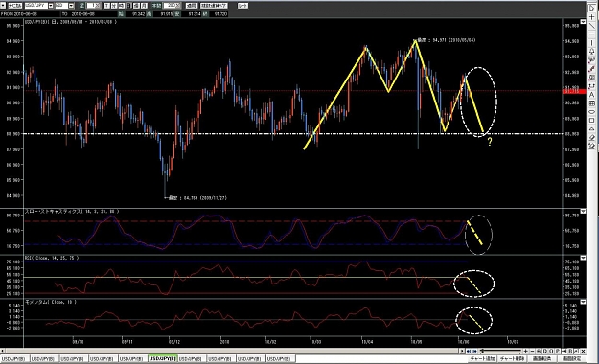Image resolution: width=599 pixels, height=364 pixels.
Task: Select the diagonal trend line tool
Action: point(591,26)
